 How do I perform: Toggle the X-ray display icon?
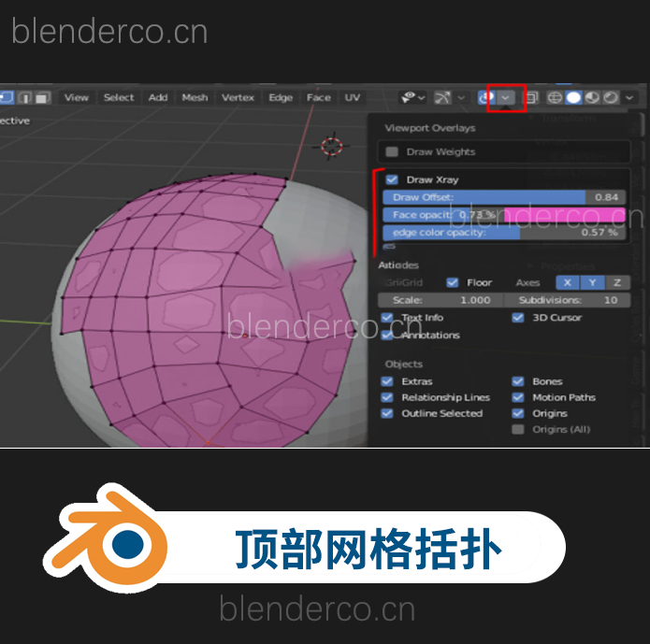(532, 98)
